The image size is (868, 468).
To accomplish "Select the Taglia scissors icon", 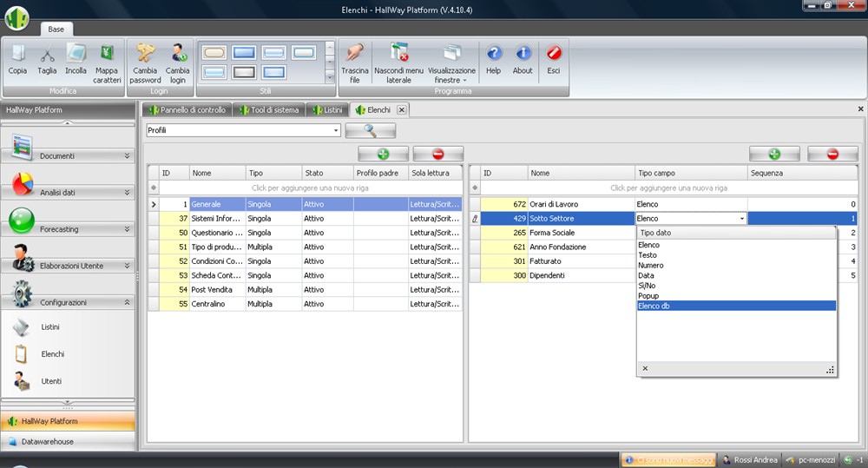I will [47, 59].
